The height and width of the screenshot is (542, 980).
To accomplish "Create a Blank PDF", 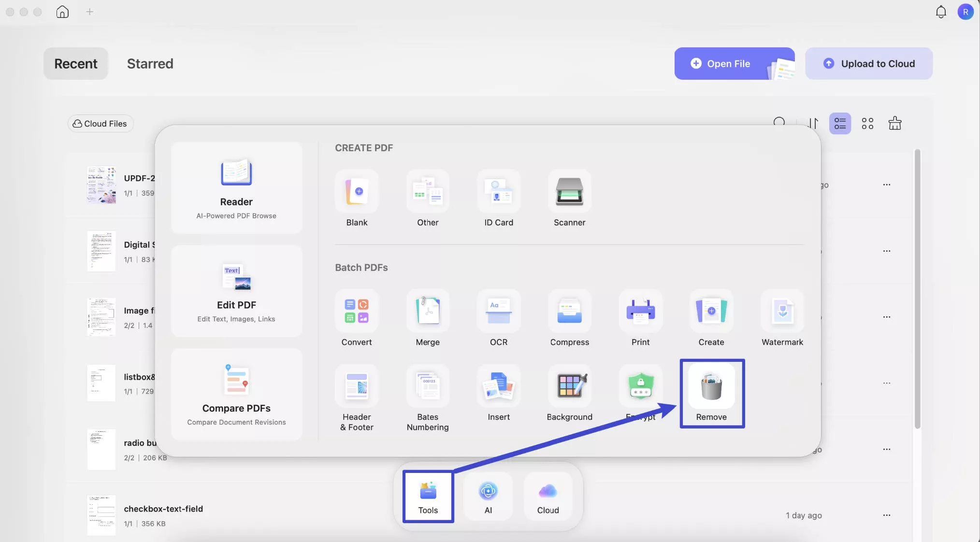I will click(x=357, y=192).
